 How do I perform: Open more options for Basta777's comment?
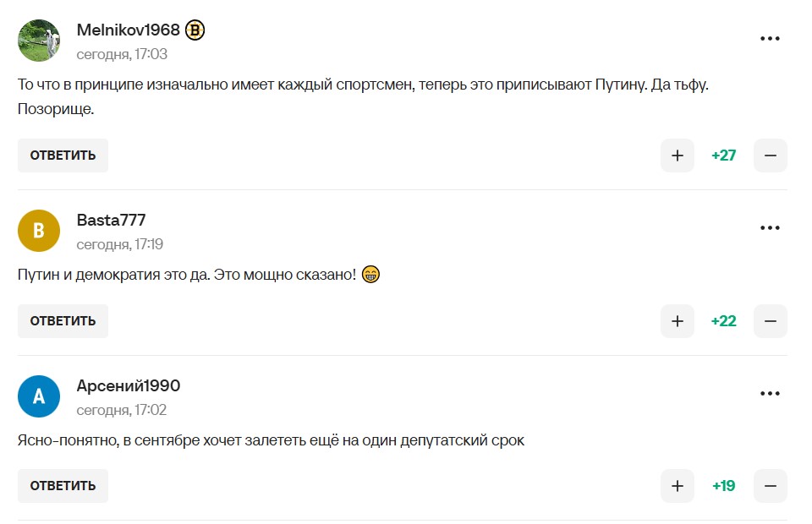(770, 228)
